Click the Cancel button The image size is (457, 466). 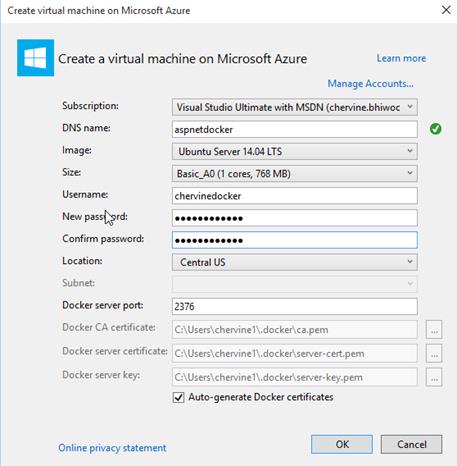[x=411, y=444]
